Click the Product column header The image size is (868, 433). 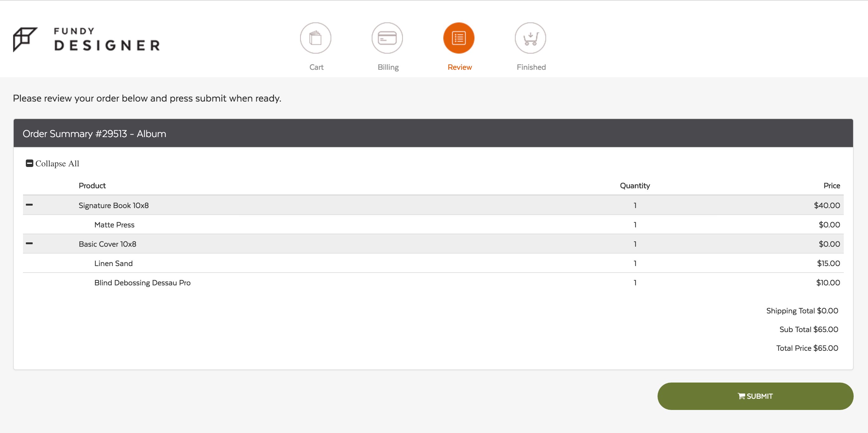coord(92,185)
